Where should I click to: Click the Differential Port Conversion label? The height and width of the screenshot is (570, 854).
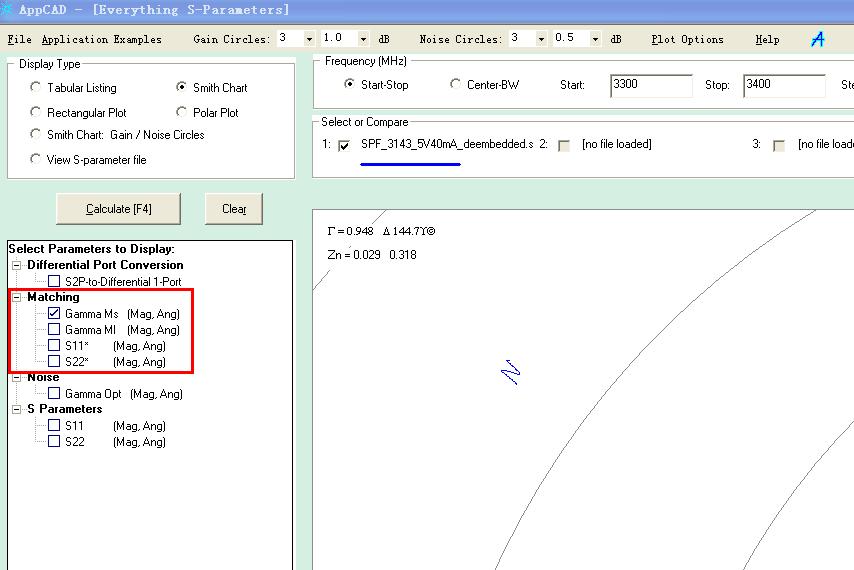click(105, 265)
